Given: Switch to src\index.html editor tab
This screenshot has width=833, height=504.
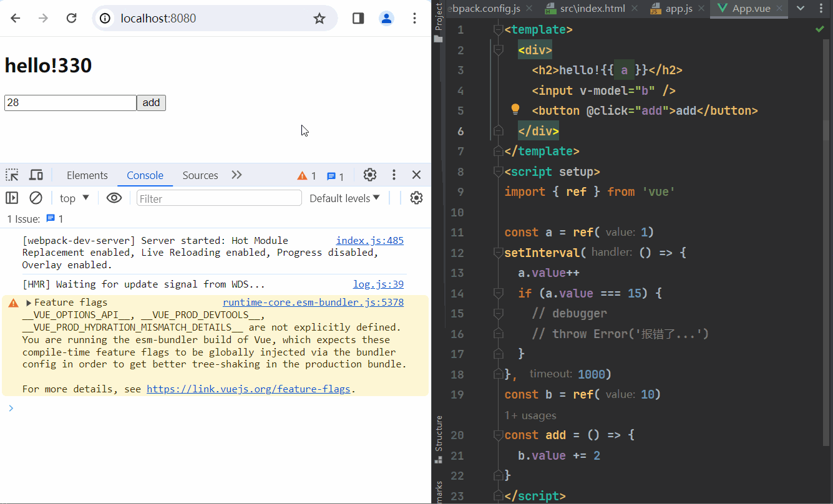Looking at the screenshot, I should [x=593, y=8].
